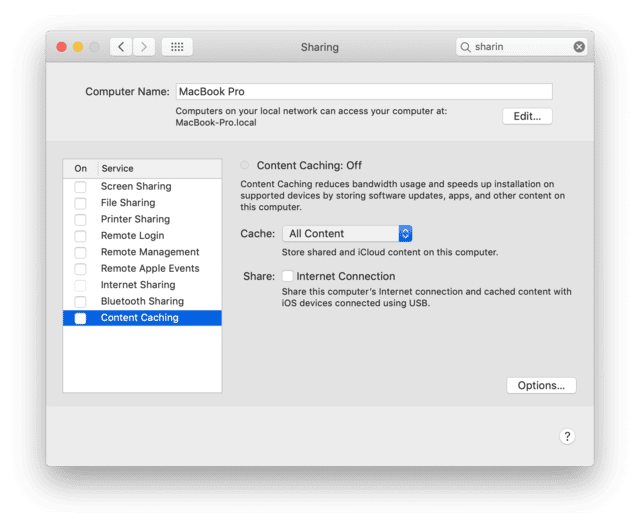Image resolution: width=640 pixels, height=527 pixels.
Task: Go forward with the right chevron button
Action: click(x=144, y=47)
